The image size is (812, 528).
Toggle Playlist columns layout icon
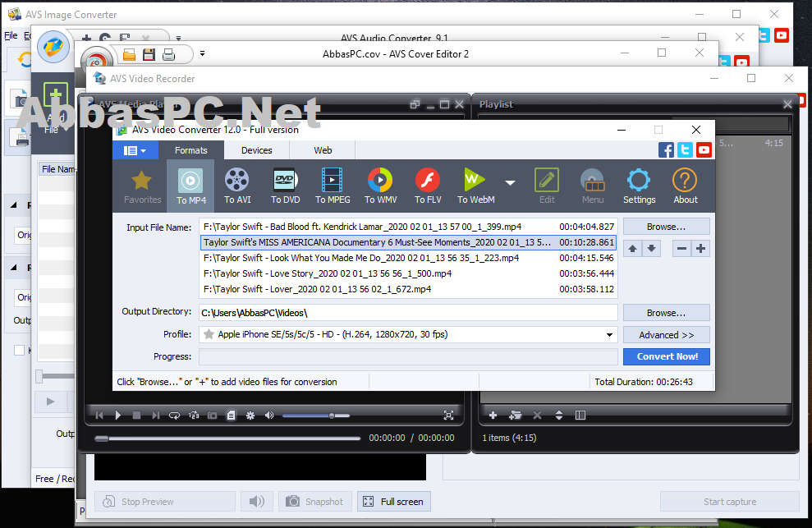coord(580,415)
